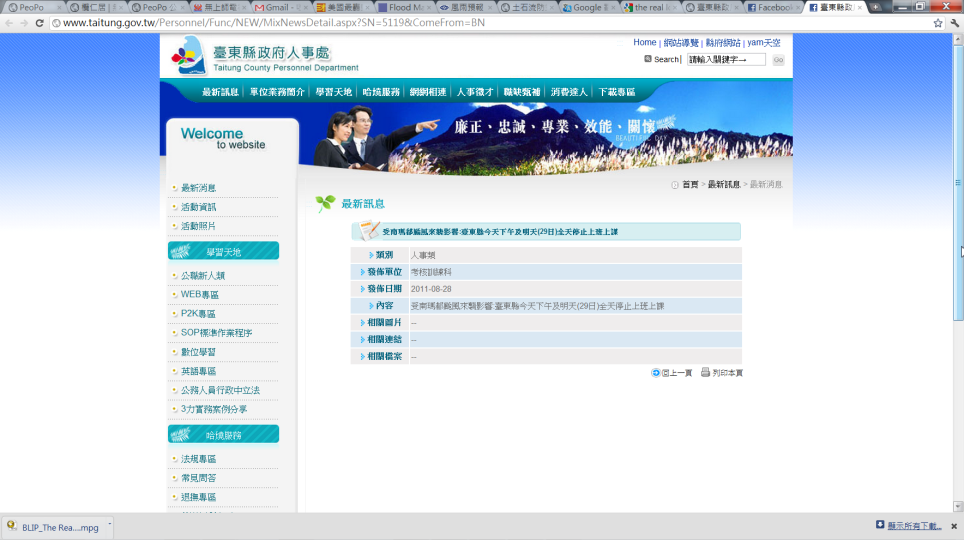Open 下載專區 in top navigation menu
This screenshot has height=540, width=964.
point(616,92)
